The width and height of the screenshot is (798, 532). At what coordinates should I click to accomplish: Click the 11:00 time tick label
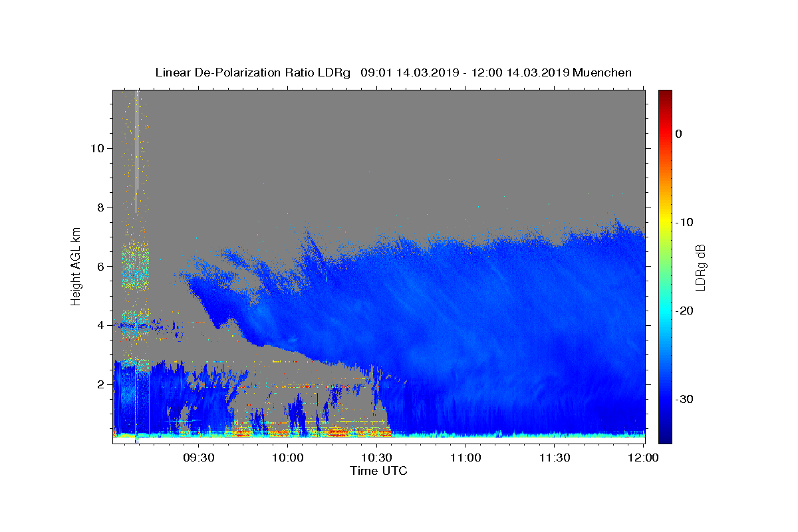coord(465,458)
